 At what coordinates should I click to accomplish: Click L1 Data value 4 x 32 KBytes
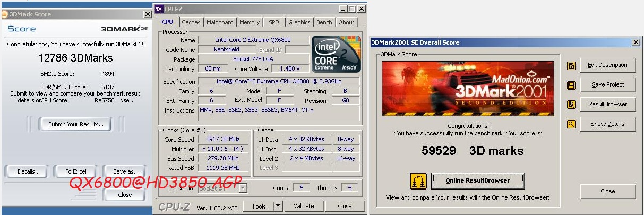click(306, 139)
